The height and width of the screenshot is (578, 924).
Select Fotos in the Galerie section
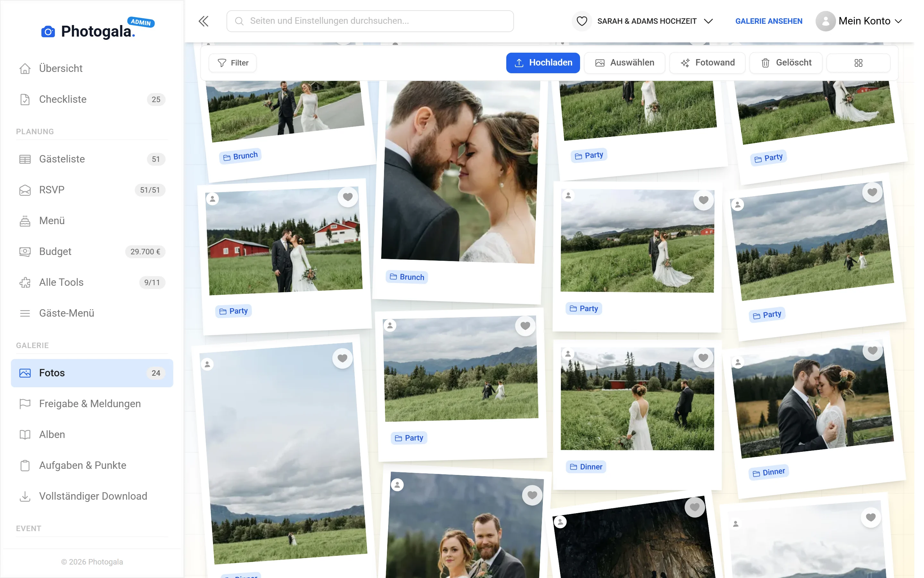click(x=92, y=373)
